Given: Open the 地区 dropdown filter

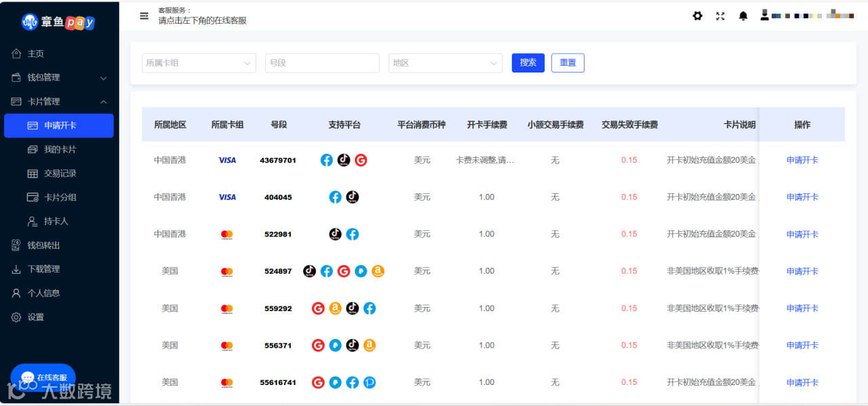Looking at the screenshot, I should pyautogui.click(x=446, y=63).
